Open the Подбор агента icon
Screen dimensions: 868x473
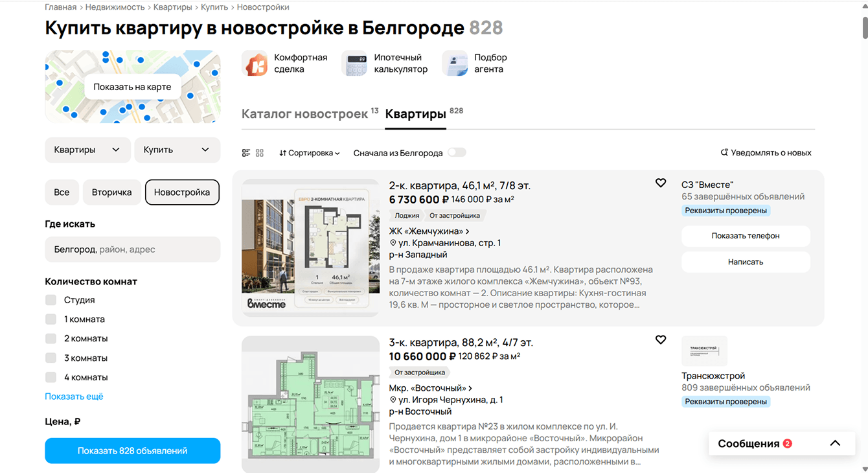pos(455,63)
